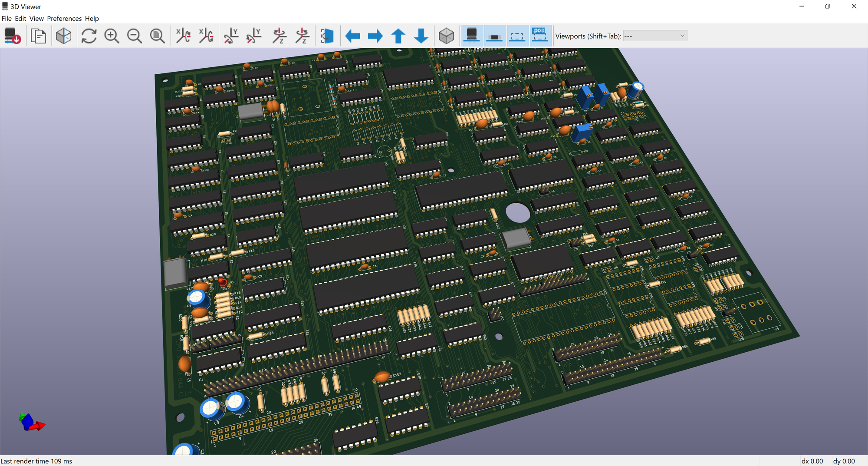This screenshot has width=868, height=466.
Task: Move the board down with blue arrow
Action: coord(421,36)
